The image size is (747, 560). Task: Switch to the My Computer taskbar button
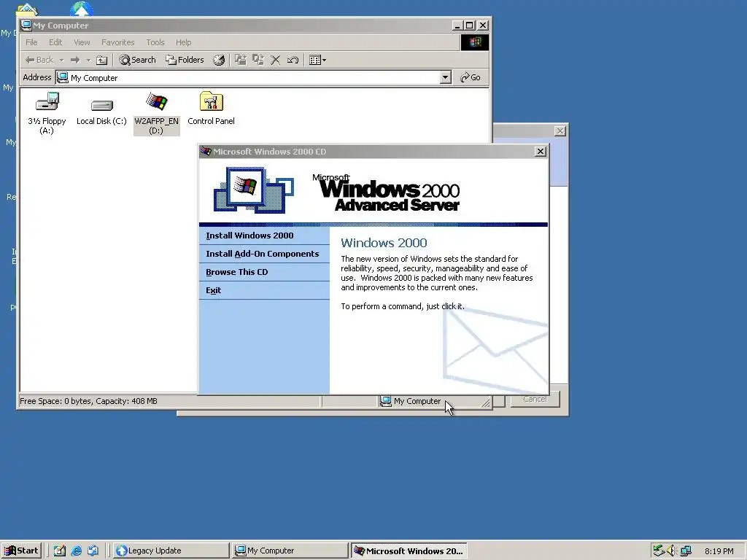(x=290, y=551)
